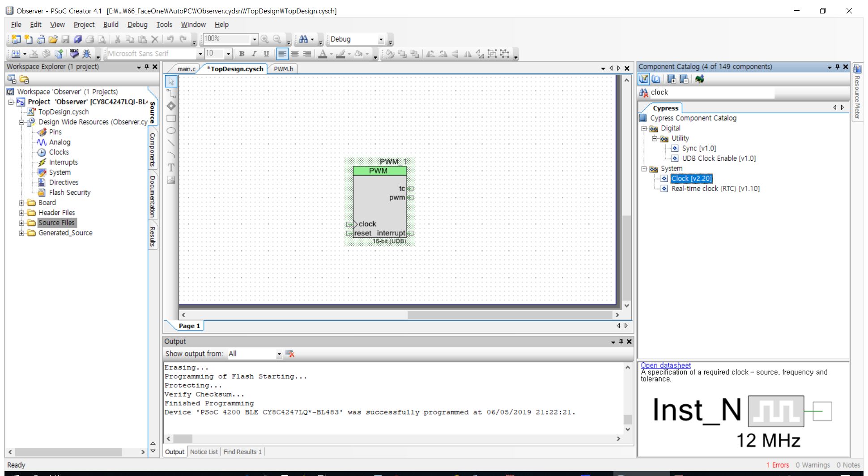The height and width of the screenshot is (476, 868).
Task: Open the font size dropdown
Action: click(228, 54)
